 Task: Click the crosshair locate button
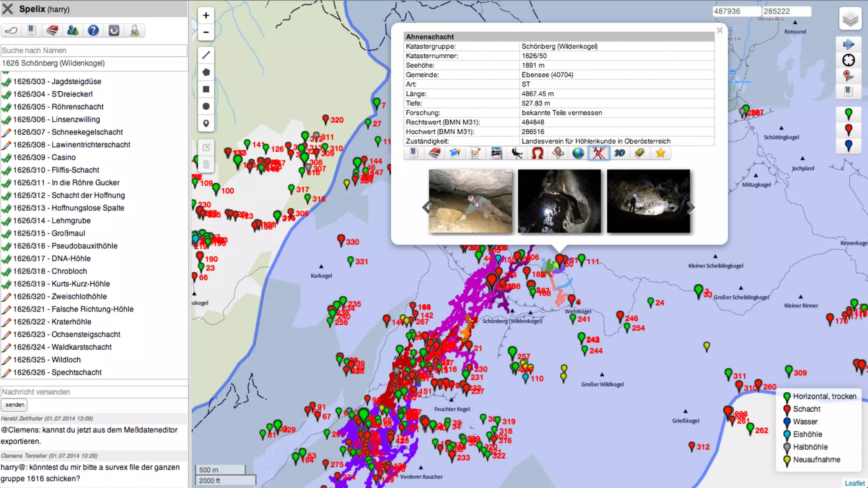849,60
